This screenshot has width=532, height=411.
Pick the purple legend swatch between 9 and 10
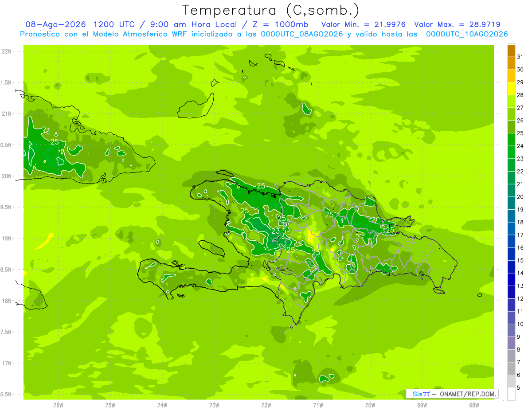click(x=511, y=330)
